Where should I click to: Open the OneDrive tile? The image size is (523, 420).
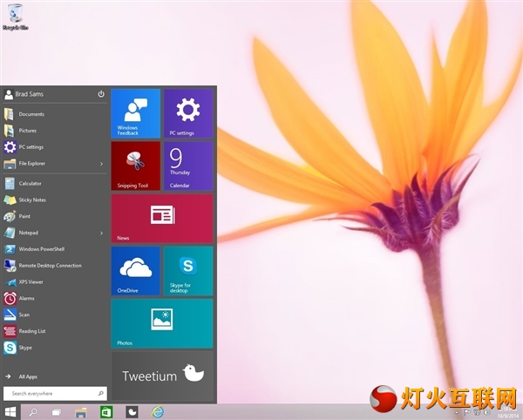point(135,271)
